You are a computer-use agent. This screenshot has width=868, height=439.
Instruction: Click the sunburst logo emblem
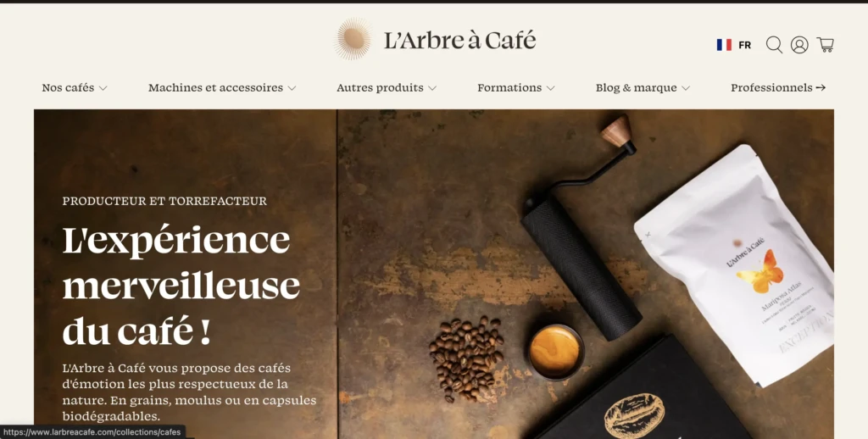click(x=353, y=39)
